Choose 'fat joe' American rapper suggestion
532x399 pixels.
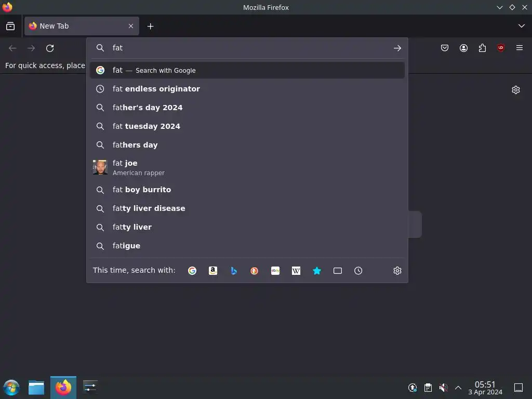(247, 168)
